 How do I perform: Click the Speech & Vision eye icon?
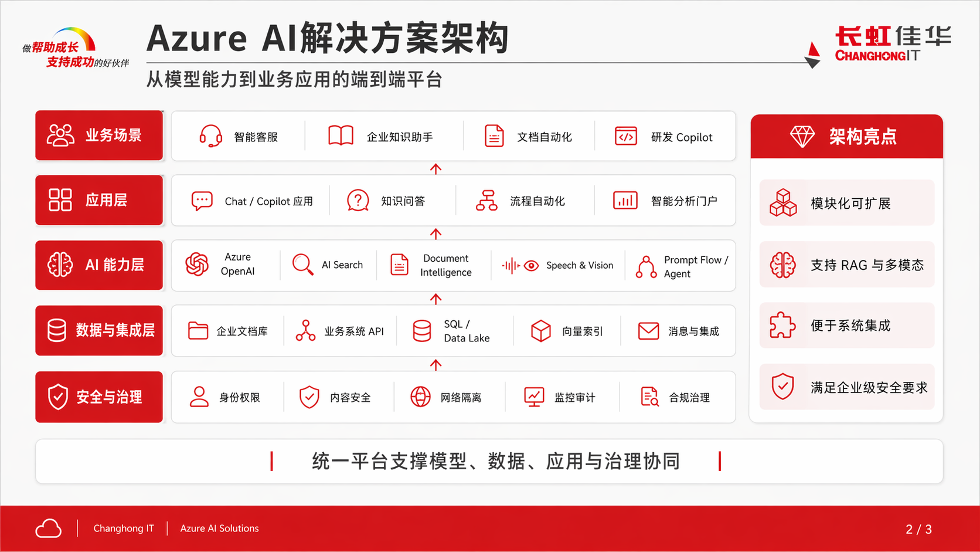(x=531, y=266)
